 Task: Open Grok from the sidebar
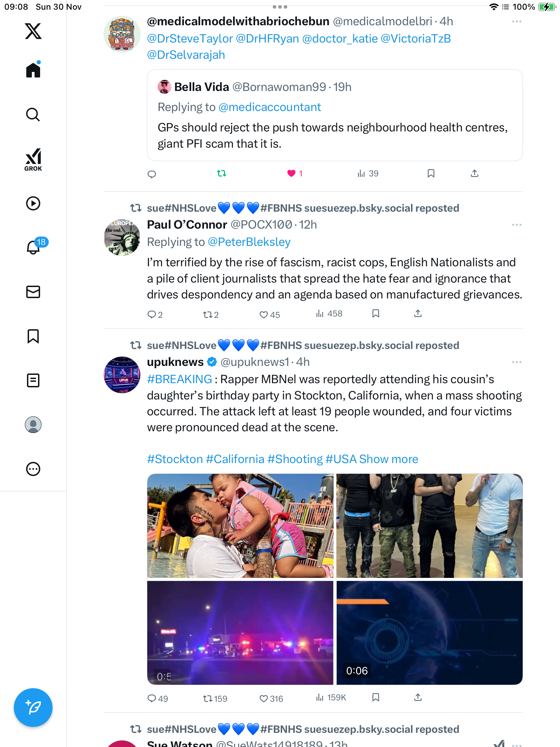pos(33,159)
